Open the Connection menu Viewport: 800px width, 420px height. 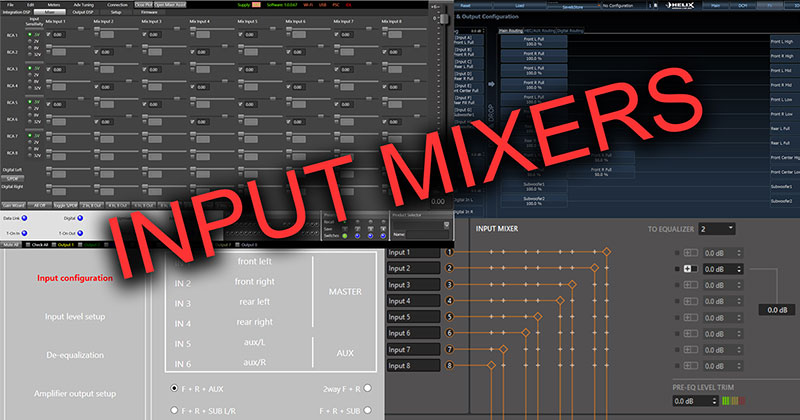point(117,5)
